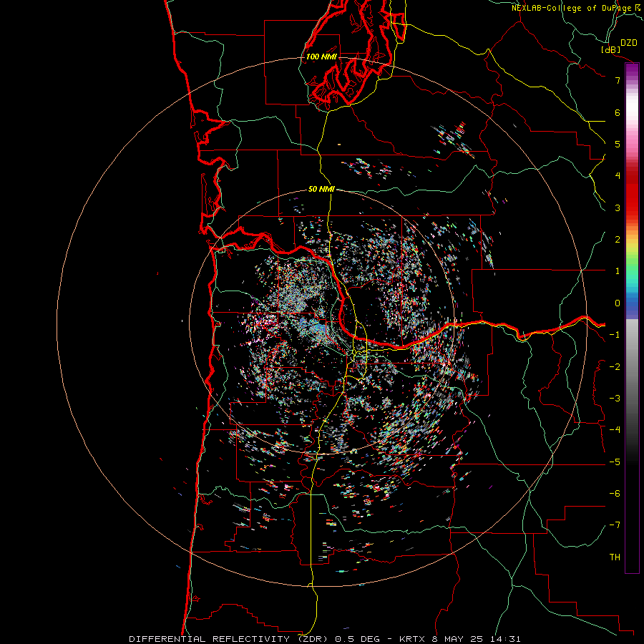Click the color scale label 3
The image size is (644, 644).
click(x=618, y=208)
